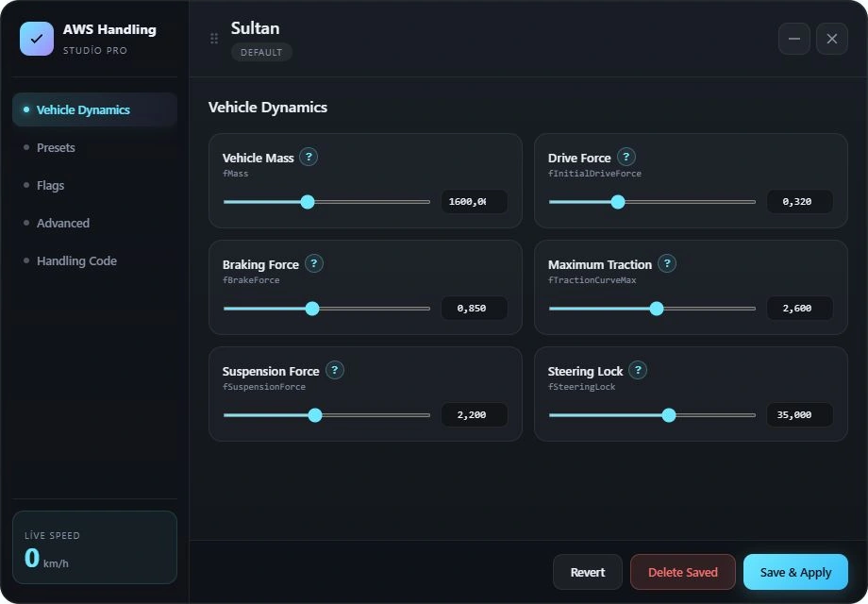The height and width of the screenshot is (604, 868).
Task: Click the DEFAULT badge under Sultan
Action: [261, 52]
